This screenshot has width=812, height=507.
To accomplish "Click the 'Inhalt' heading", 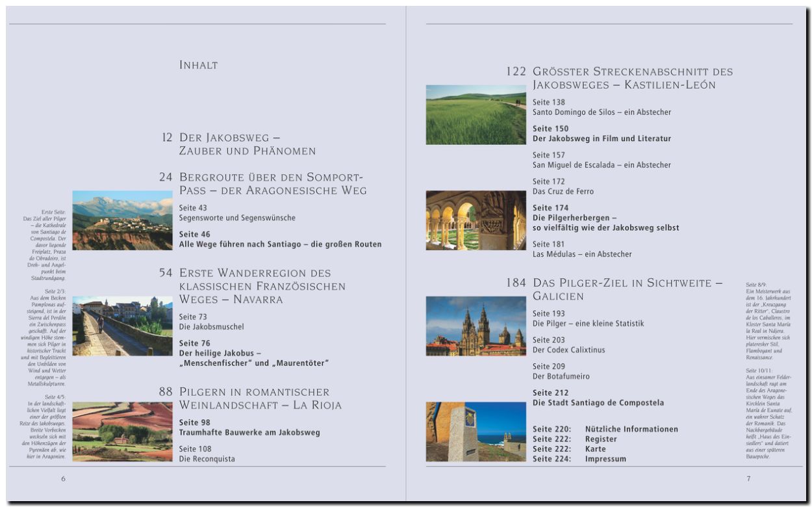I will [x=198, y=65].
